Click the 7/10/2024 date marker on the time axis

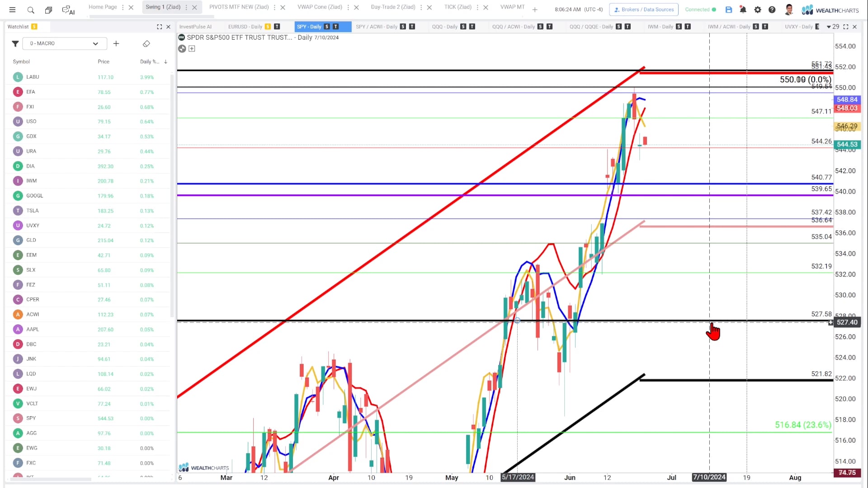point(709,477)
